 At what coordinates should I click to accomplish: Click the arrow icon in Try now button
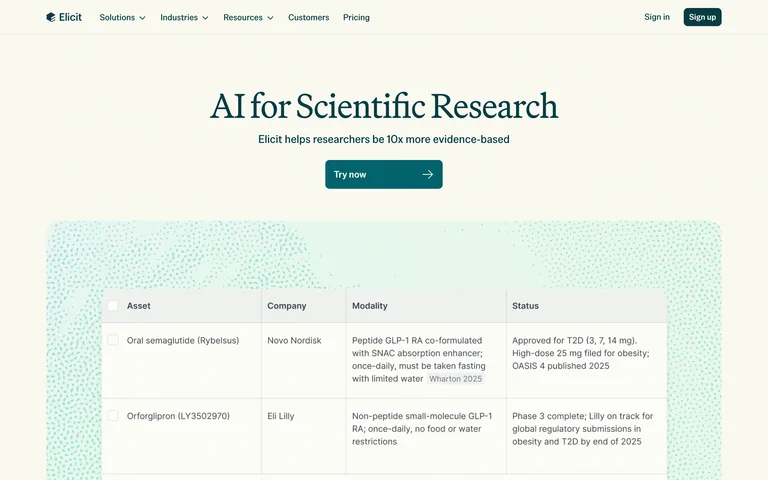coord(428,174)
